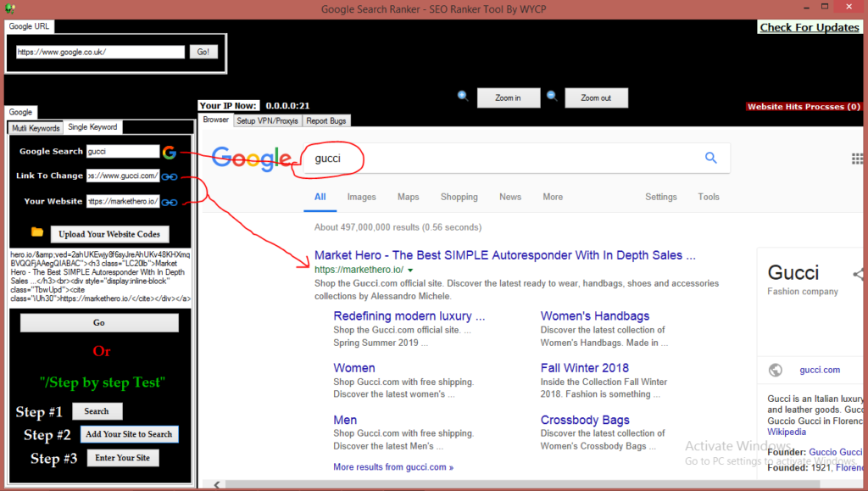Click the Link To Change input field
This screenshot has width=868, height=491.
pyautogui.click(x=123, y=176)
